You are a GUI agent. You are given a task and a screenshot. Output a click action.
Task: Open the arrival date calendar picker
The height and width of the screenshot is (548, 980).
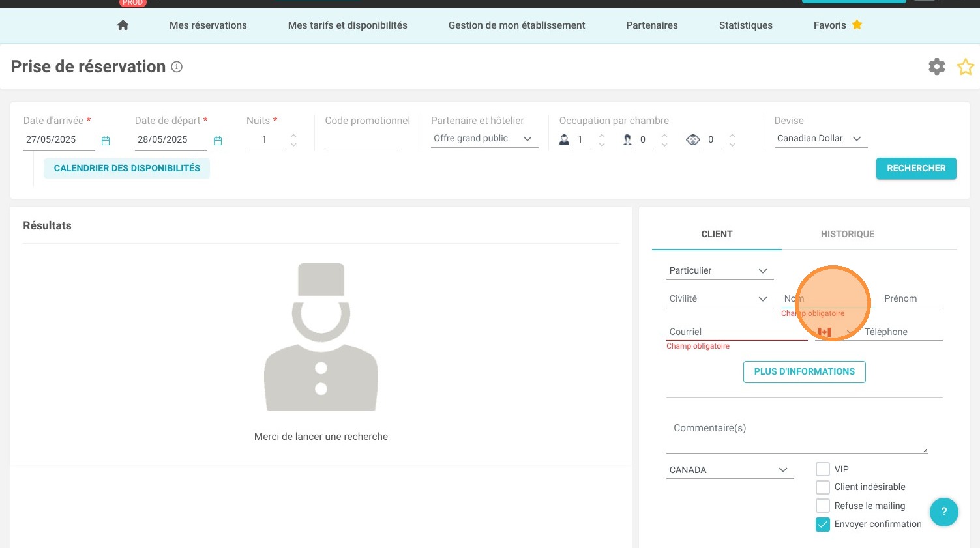pyautogui.click(x=106, y=141)
